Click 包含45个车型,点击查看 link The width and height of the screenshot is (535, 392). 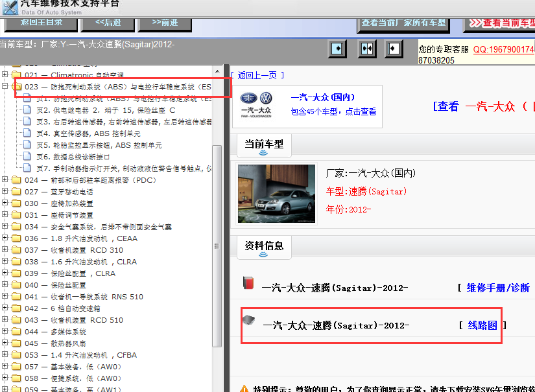point(333,111)
